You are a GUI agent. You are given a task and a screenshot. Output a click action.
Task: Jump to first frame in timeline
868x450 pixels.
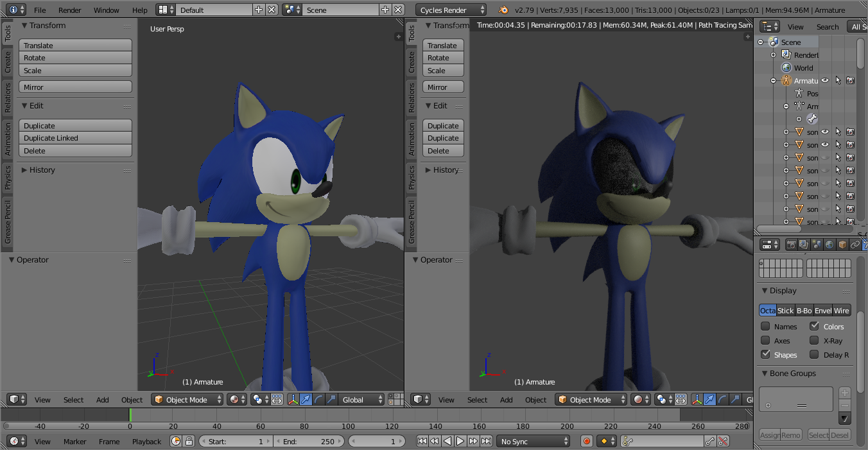point(422,441)
